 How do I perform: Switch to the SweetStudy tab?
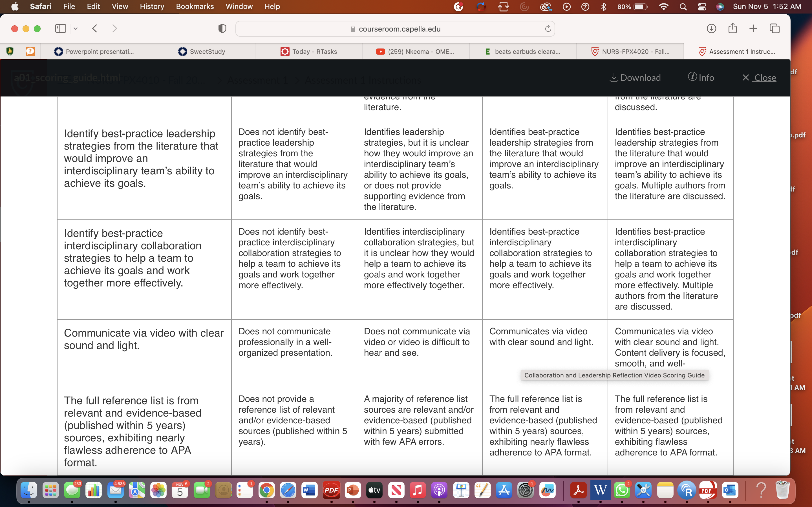201,51
